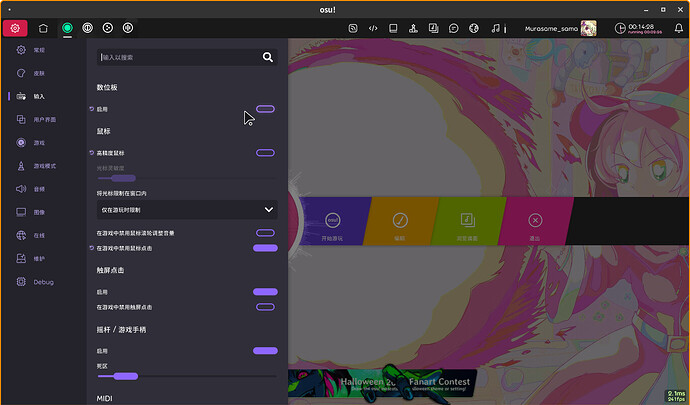Close settings via the red gear button
The height and width of the screenshot is (405, 690).
15,28
